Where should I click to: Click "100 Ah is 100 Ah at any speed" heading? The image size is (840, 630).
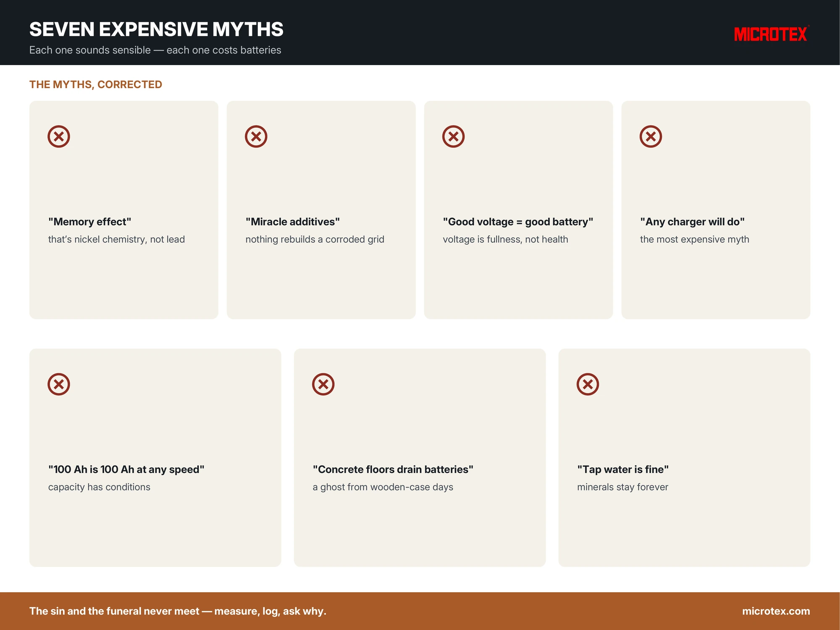pyautogui.click(x=126, y=470)
